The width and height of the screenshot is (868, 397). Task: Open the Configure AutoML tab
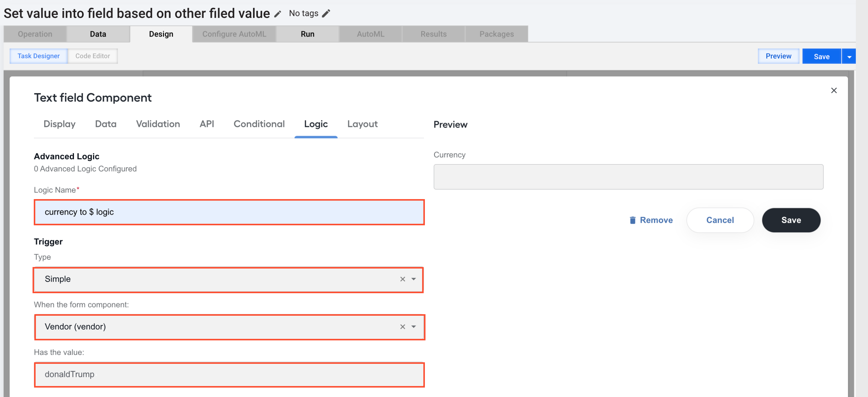click(x=234, y=34)
